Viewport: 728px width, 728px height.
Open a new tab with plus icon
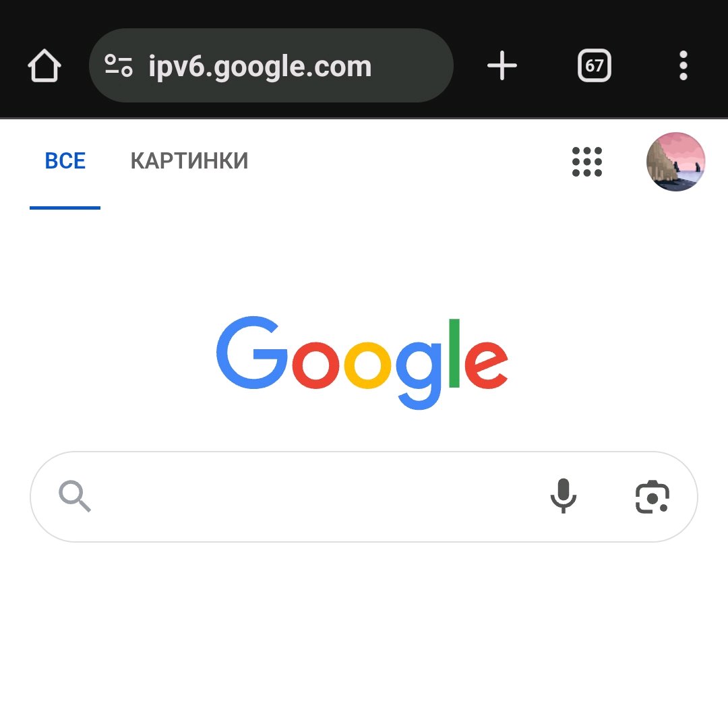tap(502, 65)
